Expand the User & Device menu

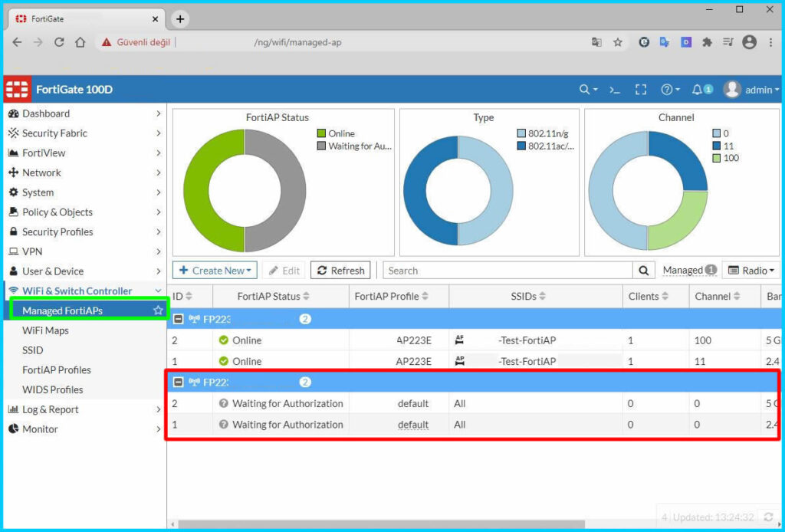(85, 271)
